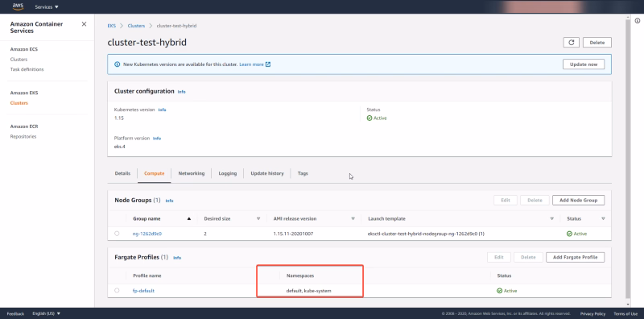This screenshot has width=644, height=319.
Task: Open the external link icon beside Learn more
Action: 268,64
